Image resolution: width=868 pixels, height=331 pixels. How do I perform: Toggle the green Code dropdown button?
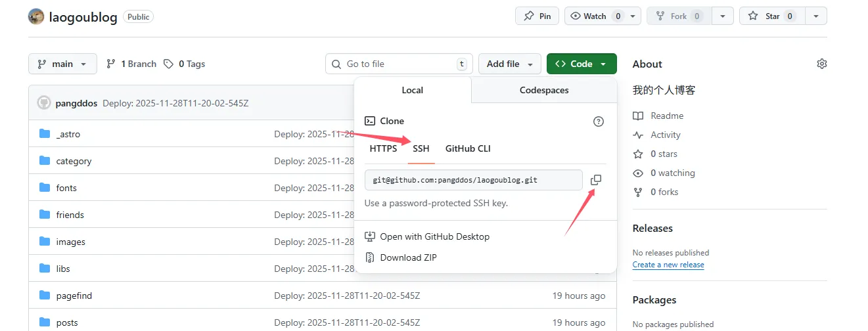582,64
